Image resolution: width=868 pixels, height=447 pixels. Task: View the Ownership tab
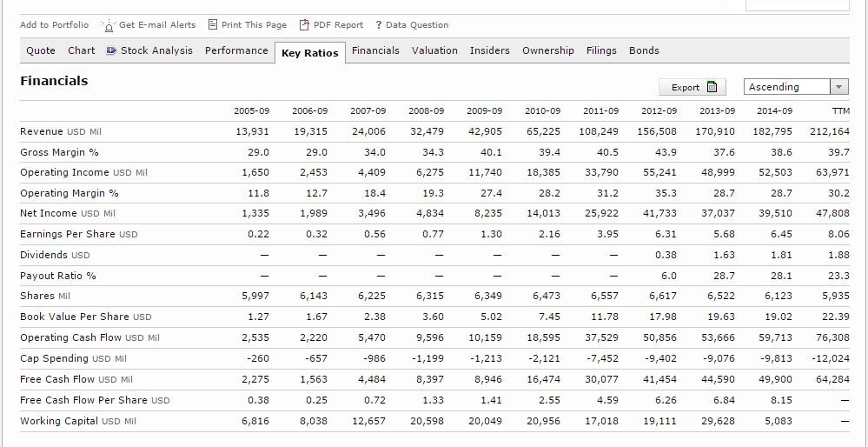(x=548, y=50)
